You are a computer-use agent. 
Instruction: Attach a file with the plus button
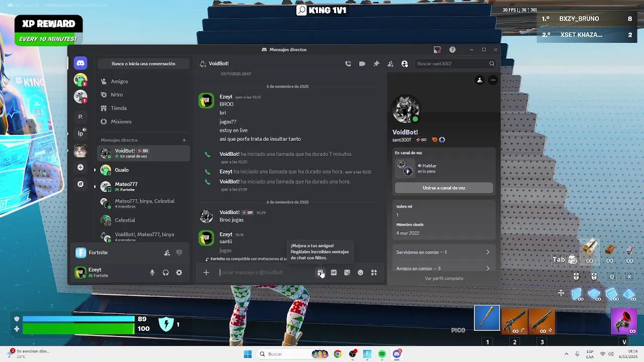click(206, 273)
